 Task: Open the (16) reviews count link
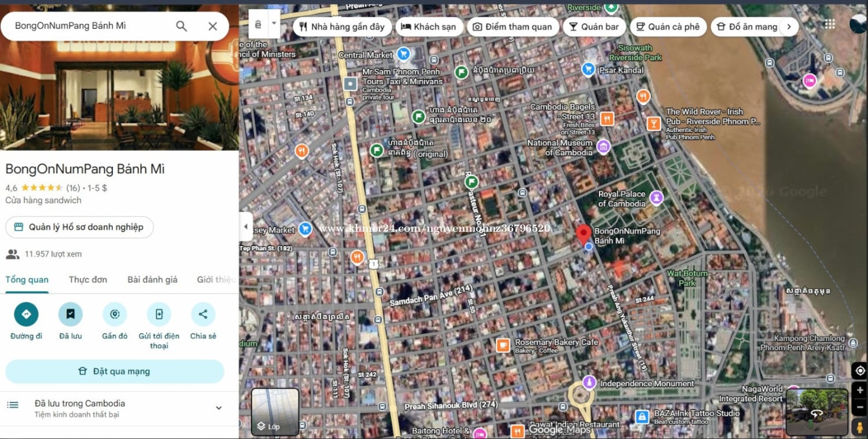pos(73,188)
